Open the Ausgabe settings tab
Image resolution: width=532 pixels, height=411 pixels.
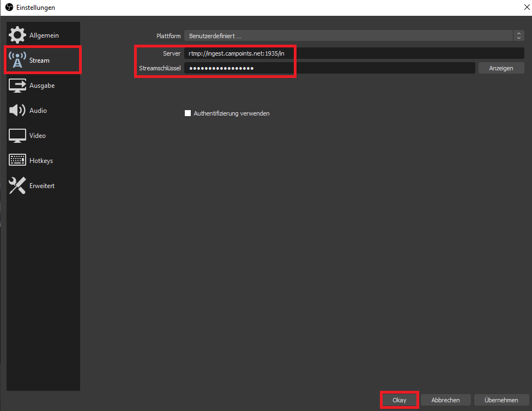(x=44, y=86)
